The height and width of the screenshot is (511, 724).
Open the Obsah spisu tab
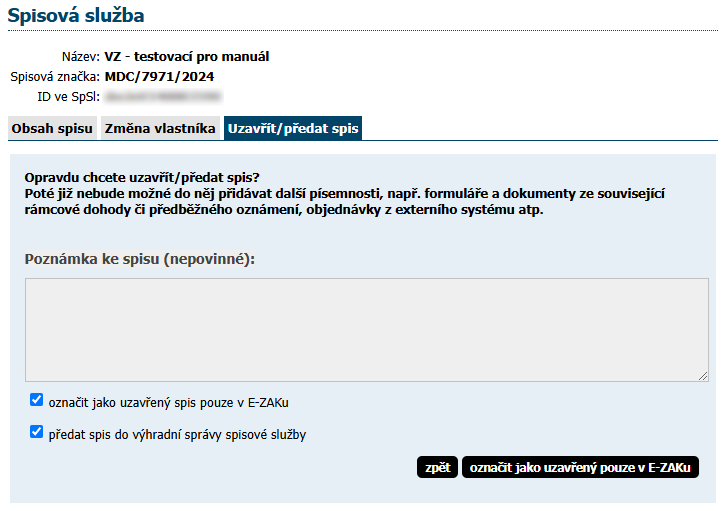(52, 129)
